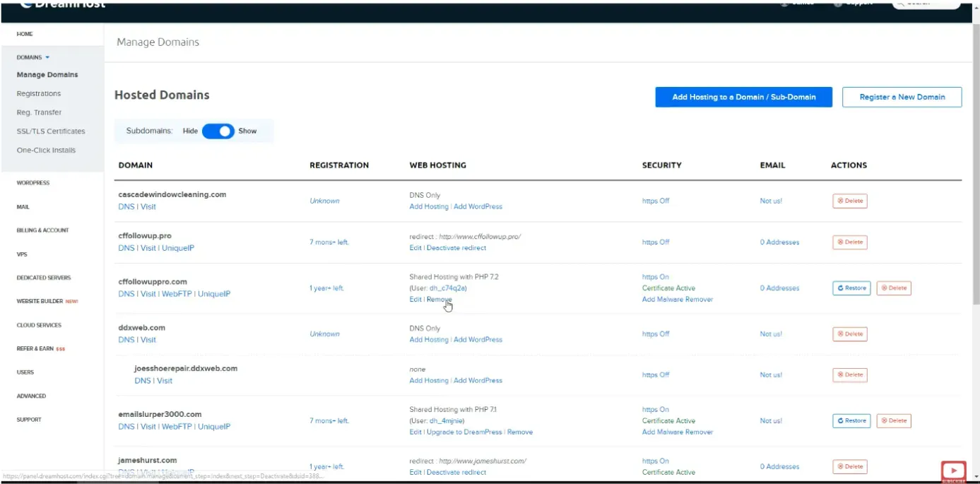The image size is (980, 484).
Task: Open SUPPORT sidebar section
Action: pyautogui.click(x=29, y=420)
